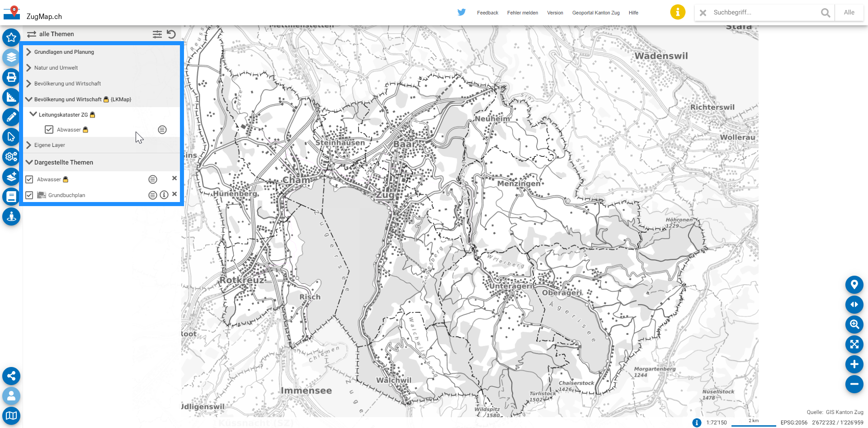Open the favorites star icon
This screenshot has width=868, height=428.
click(11, 38)
